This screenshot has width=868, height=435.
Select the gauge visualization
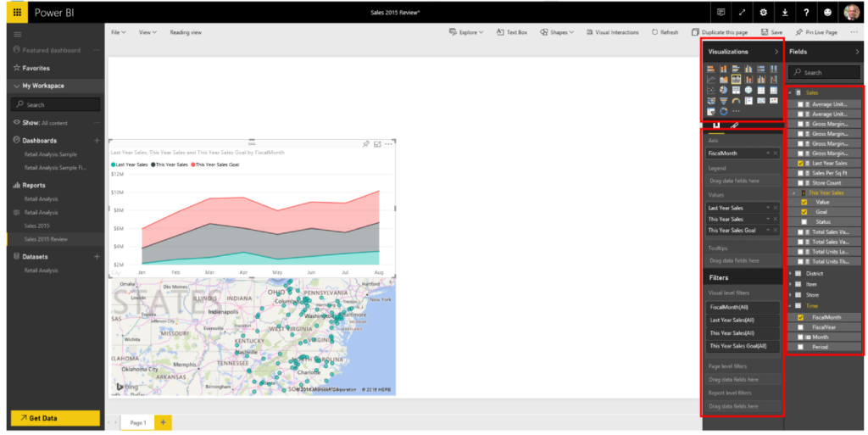pos(737,101)
